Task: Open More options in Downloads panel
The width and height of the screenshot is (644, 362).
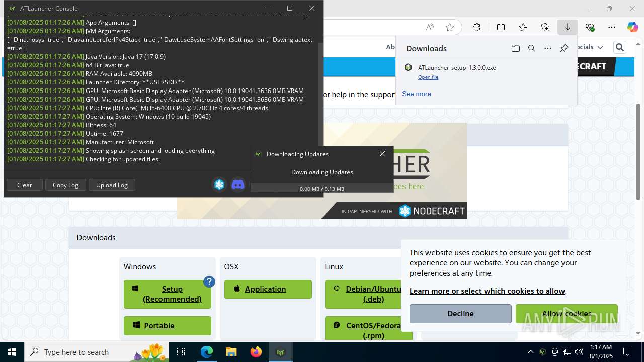Action: (x=548, y=48)
